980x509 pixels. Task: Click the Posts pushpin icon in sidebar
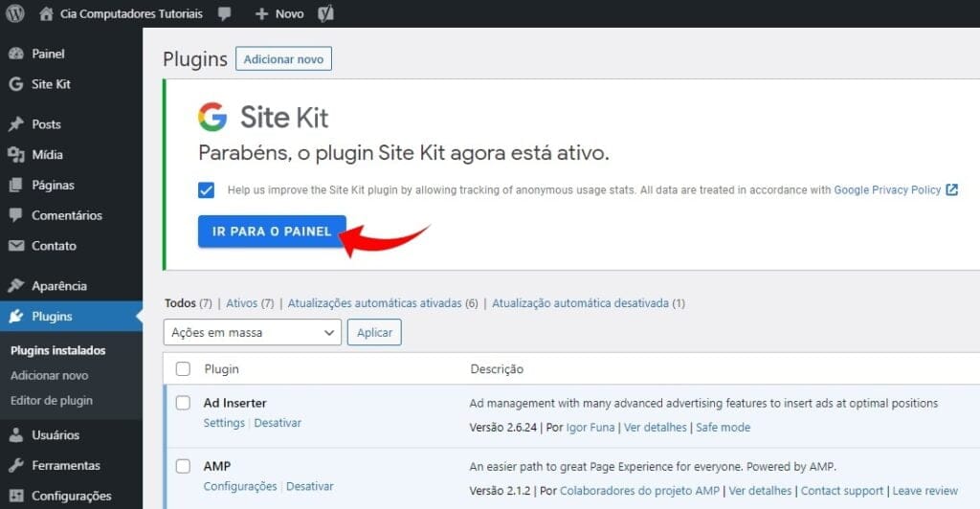click(15, 124)
